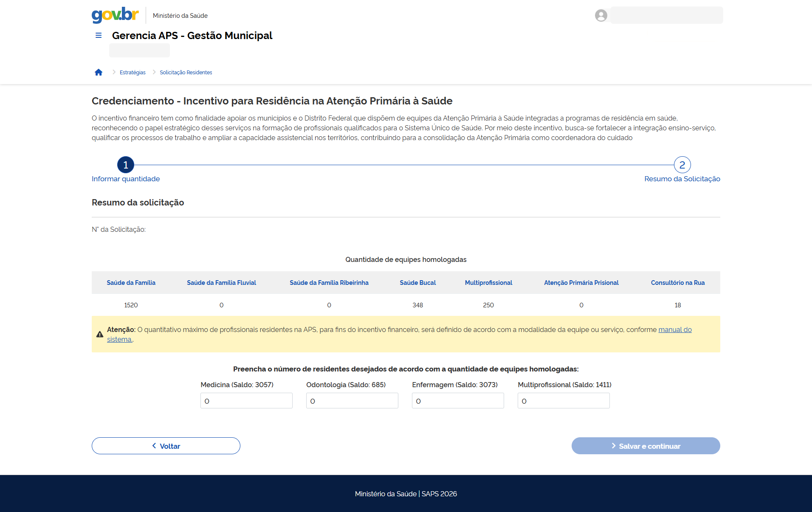Open the user profile avatar
Viewport: 812px width, 512px height.
[x=601, y=15]
